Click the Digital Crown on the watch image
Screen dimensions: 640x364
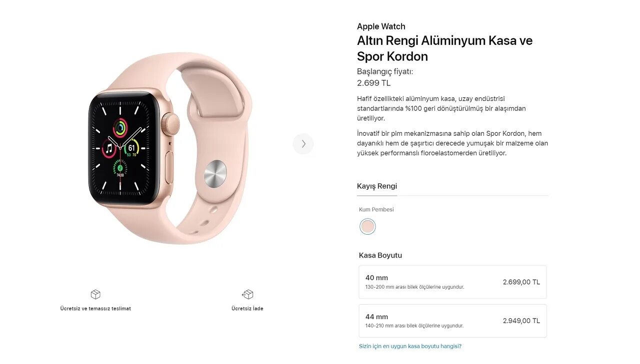coord(171,124)
